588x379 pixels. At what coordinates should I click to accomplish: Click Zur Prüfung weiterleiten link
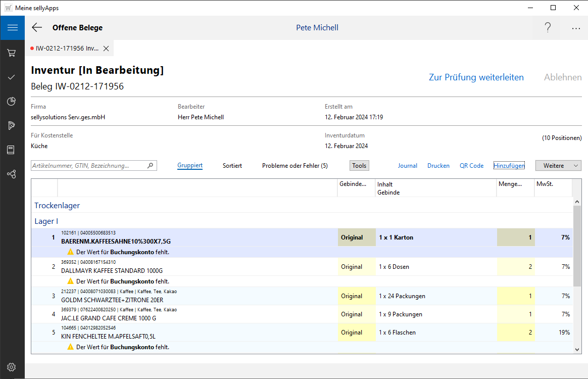476,77
